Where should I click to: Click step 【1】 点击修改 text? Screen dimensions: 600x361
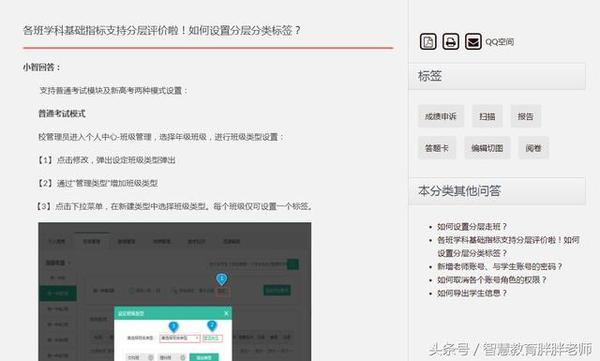coord(107,160)
